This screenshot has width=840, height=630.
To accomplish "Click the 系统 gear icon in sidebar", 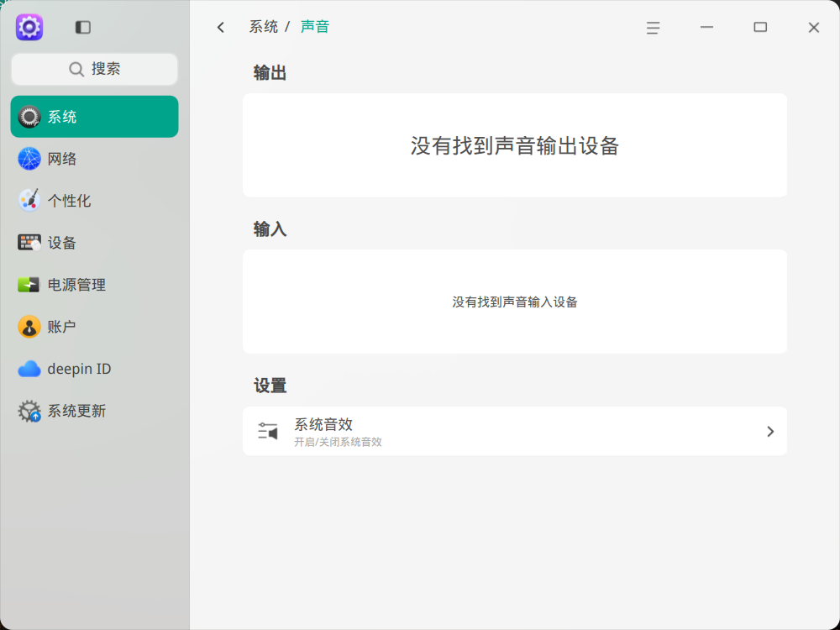I will coord(29,117).
